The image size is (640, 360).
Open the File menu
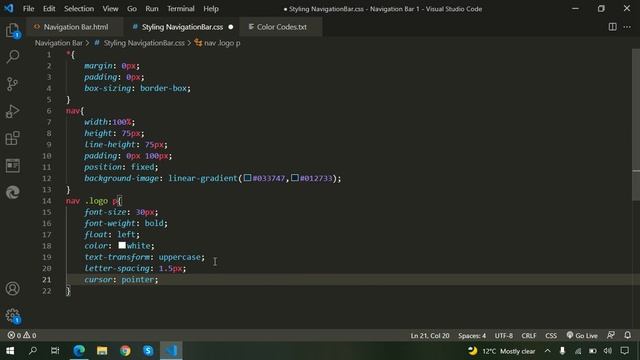pos(29,9)
